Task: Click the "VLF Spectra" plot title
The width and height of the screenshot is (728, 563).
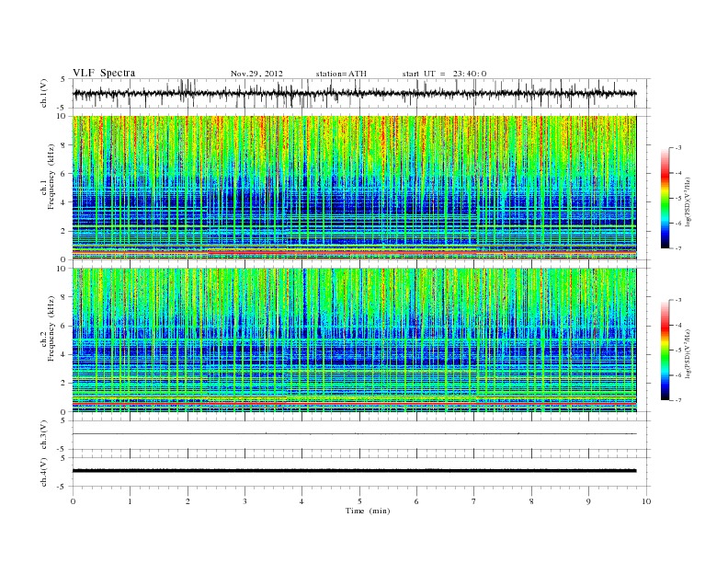Action: coord(104,73)
